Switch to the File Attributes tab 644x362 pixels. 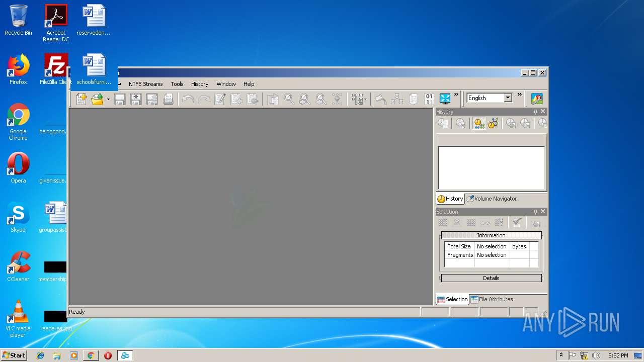(492, 299)
